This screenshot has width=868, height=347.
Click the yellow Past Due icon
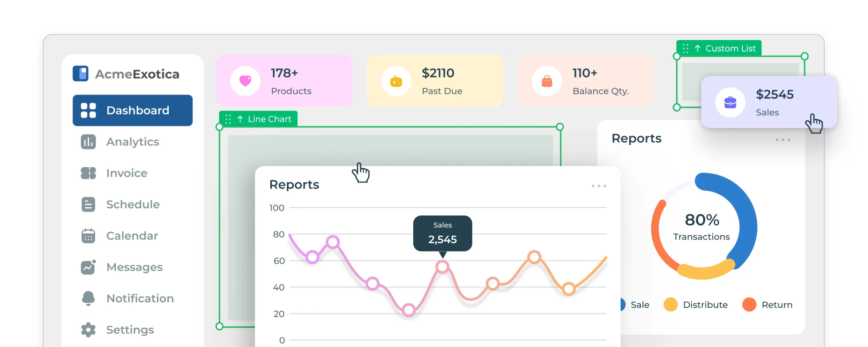point(396,81)
